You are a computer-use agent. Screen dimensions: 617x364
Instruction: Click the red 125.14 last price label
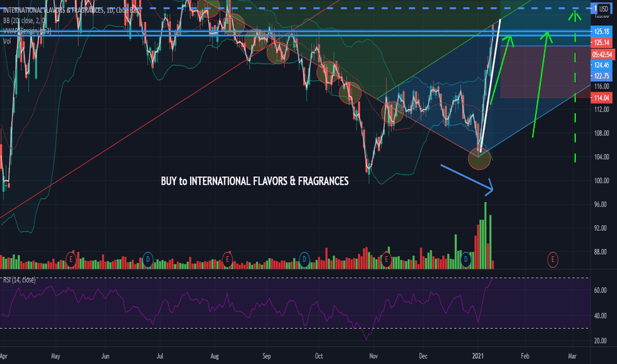tap(602, 42)
